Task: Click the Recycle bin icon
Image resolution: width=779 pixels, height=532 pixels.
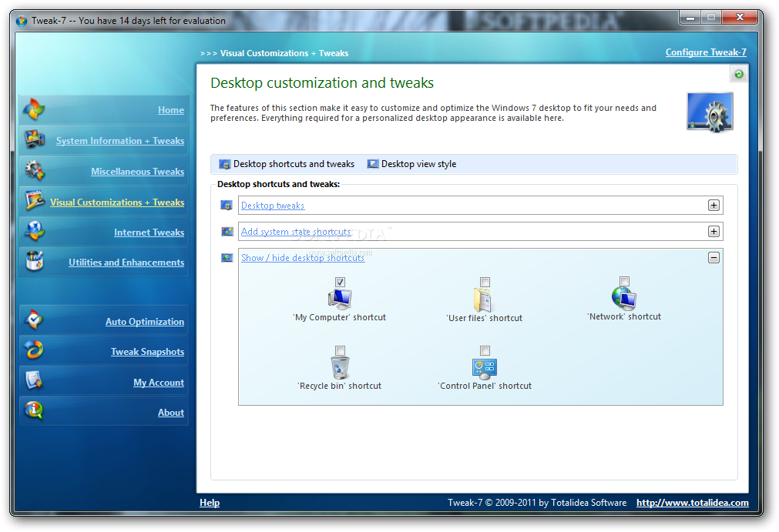Action: coord(341,368)
